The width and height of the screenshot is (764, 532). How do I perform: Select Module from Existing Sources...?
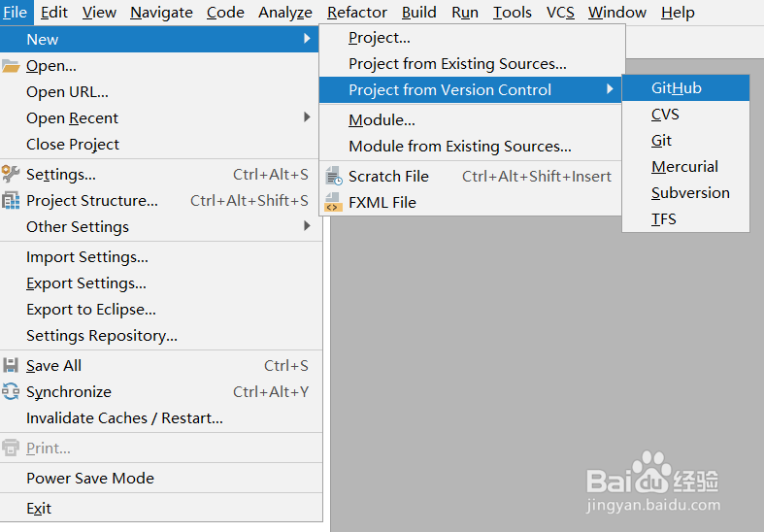point(470,147)
